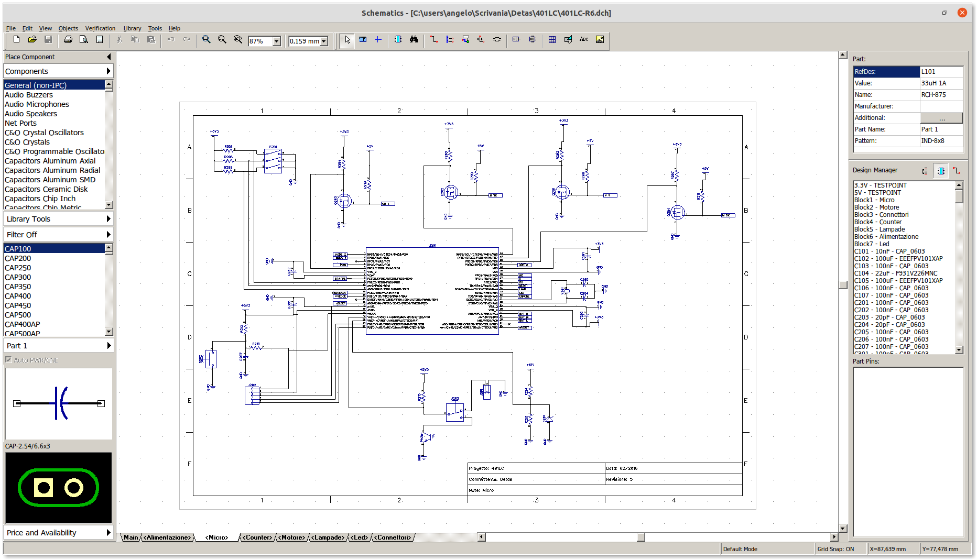Switch to the Connettori sheet tab

pyautogui.click(x=393, y=537)
